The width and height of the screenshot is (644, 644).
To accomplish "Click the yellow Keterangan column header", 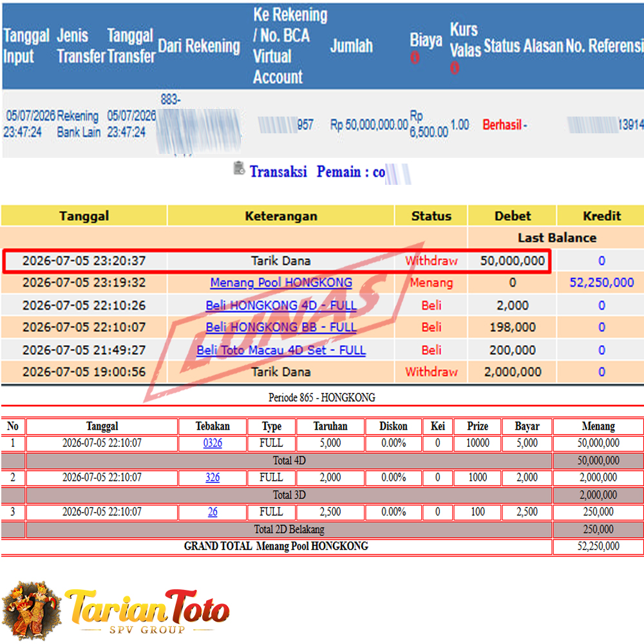I will pyautogui.click(x=281, y=216).
